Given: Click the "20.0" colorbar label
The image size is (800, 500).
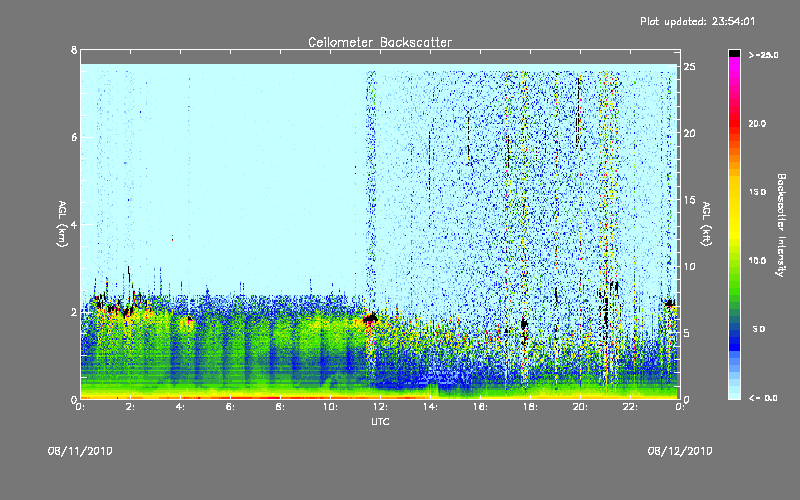Looking at the screenshot, I should click(x=757, y=123).
